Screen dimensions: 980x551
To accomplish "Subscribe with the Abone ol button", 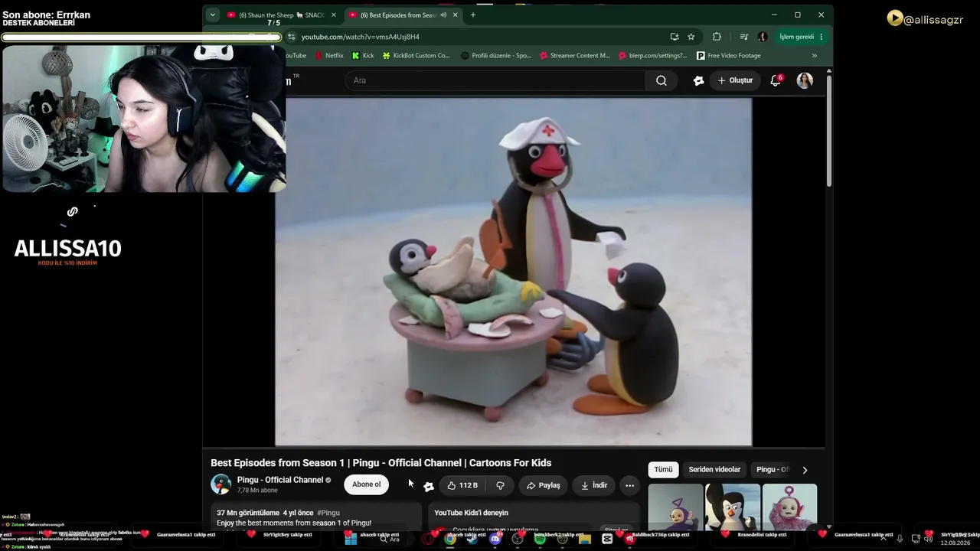I will [x=366, y=484].
